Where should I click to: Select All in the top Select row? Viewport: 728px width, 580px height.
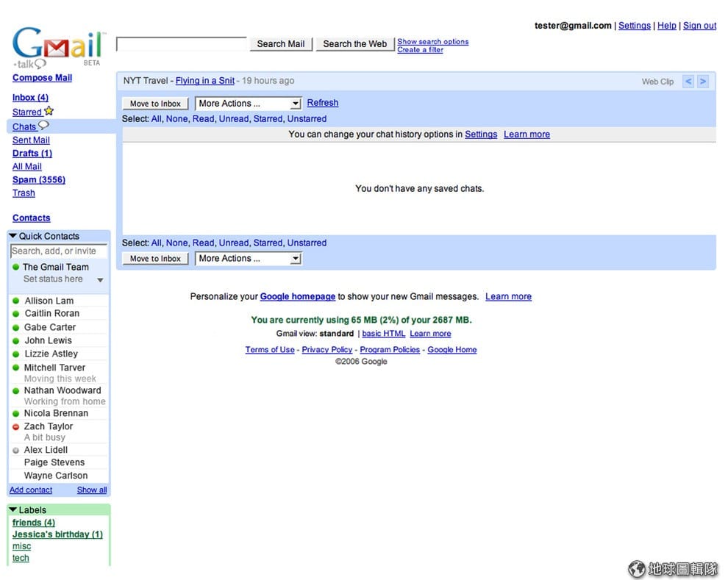pos(156,119)
